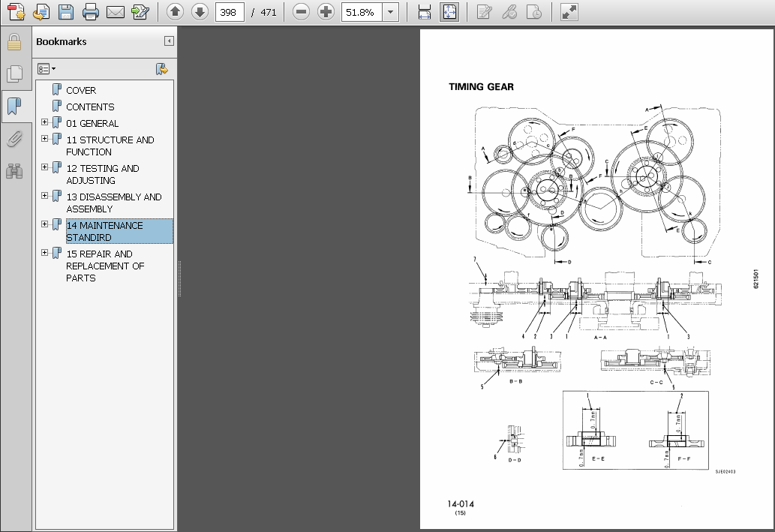The height and width of the screenshot is (532, 775).
Task: Select the 01 GENERAL bookmark label
Action: (92, 123)
